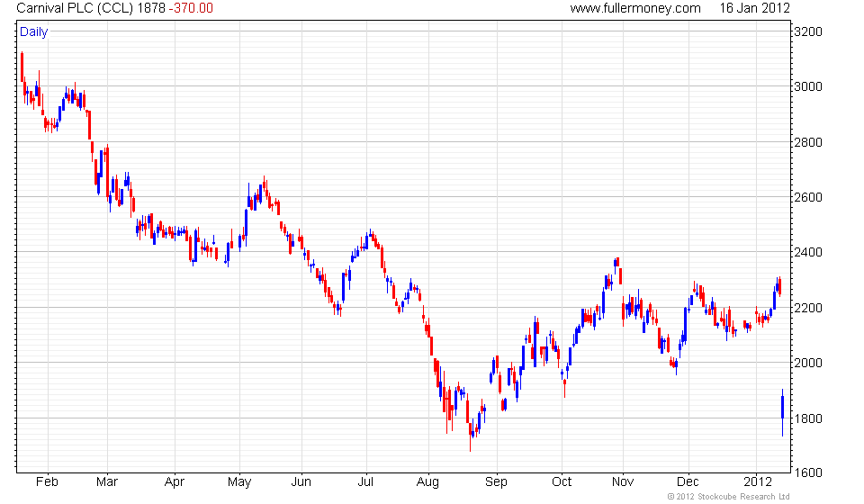The width and height of the screenshot is (864, 504).
Task: Click the Stockcube Research Ltd copyright notice
Action: [x=728, y=497]
